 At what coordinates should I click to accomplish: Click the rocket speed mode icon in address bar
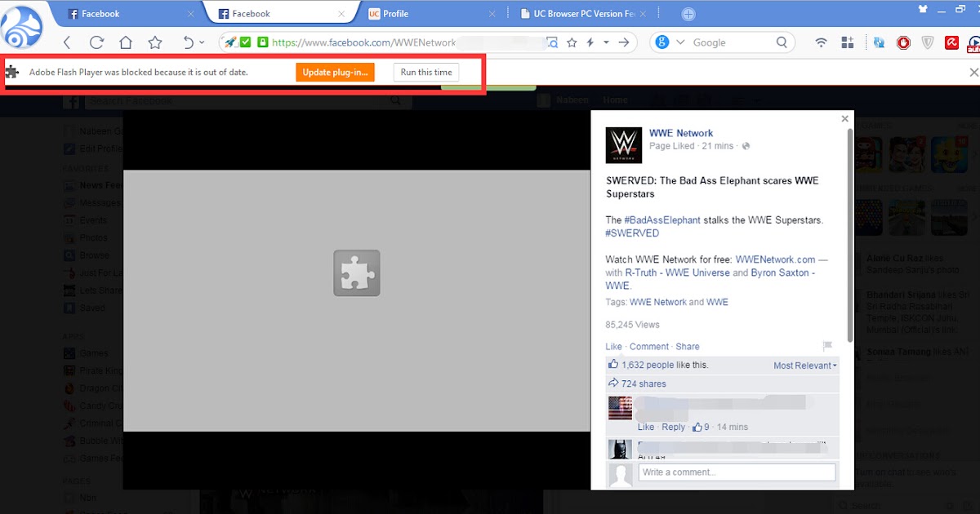click(x=231, y=42)
